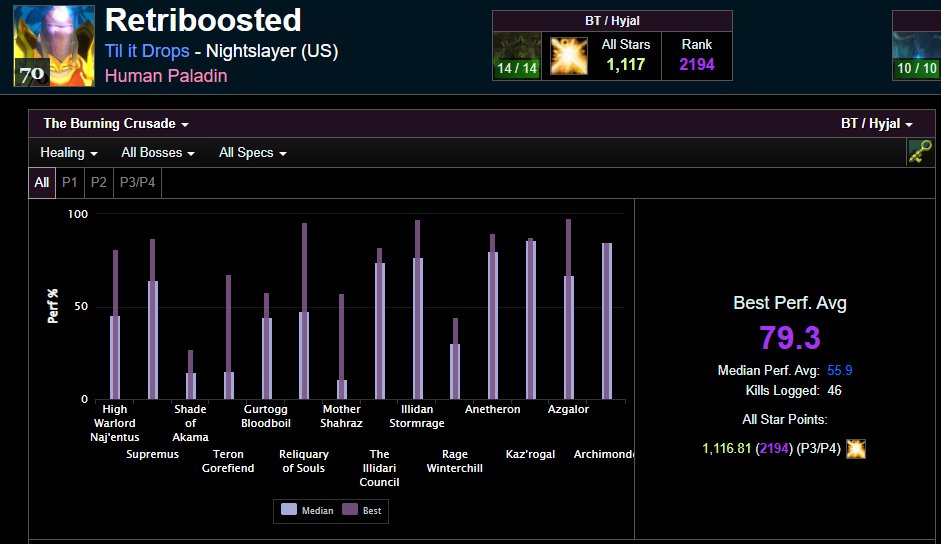
Task: Click the Best legend color swatch
Action: [350, 510]
